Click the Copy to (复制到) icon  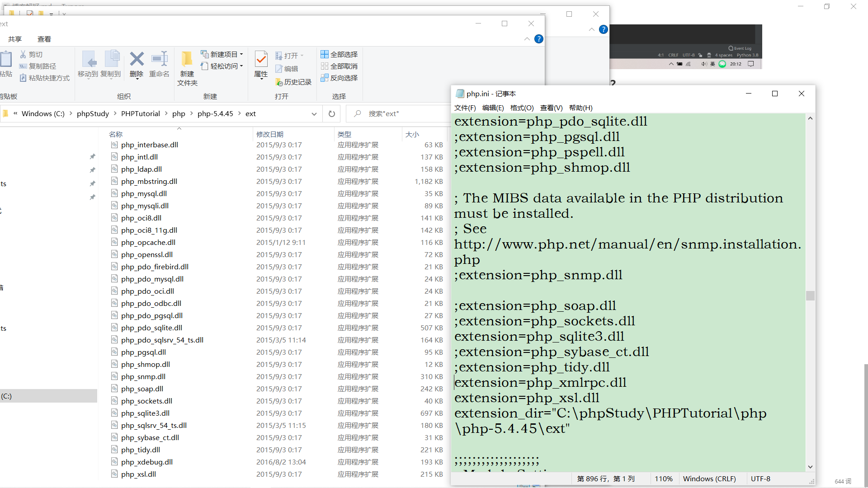tap(111, 60)
